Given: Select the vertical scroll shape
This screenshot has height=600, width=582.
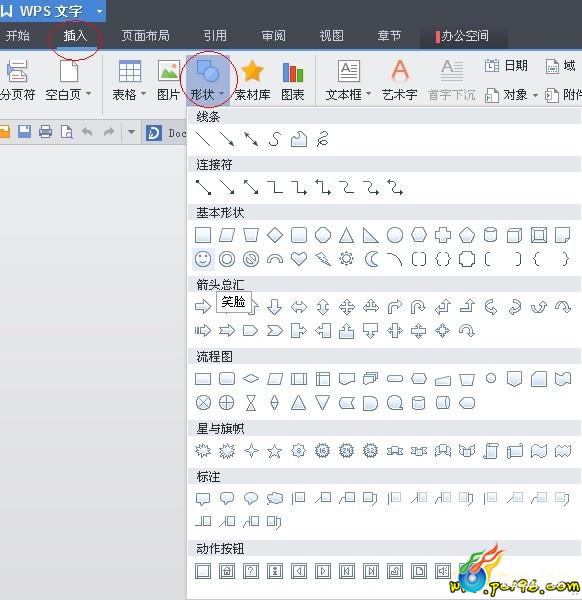Looking at the screenshot, I should 491,451.
